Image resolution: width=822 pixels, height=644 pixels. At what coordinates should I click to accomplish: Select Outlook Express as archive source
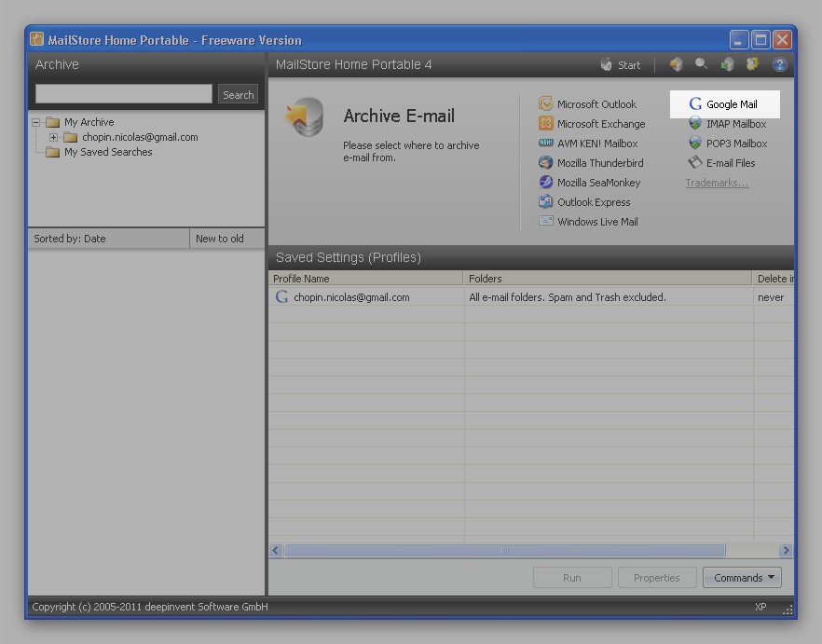click(584, 202)
